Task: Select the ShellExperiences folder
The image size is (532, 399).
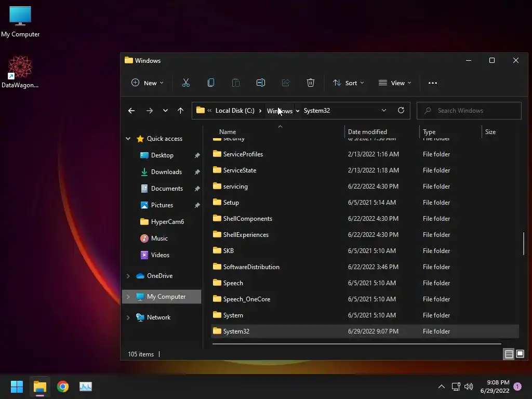Action: point(365,235)
